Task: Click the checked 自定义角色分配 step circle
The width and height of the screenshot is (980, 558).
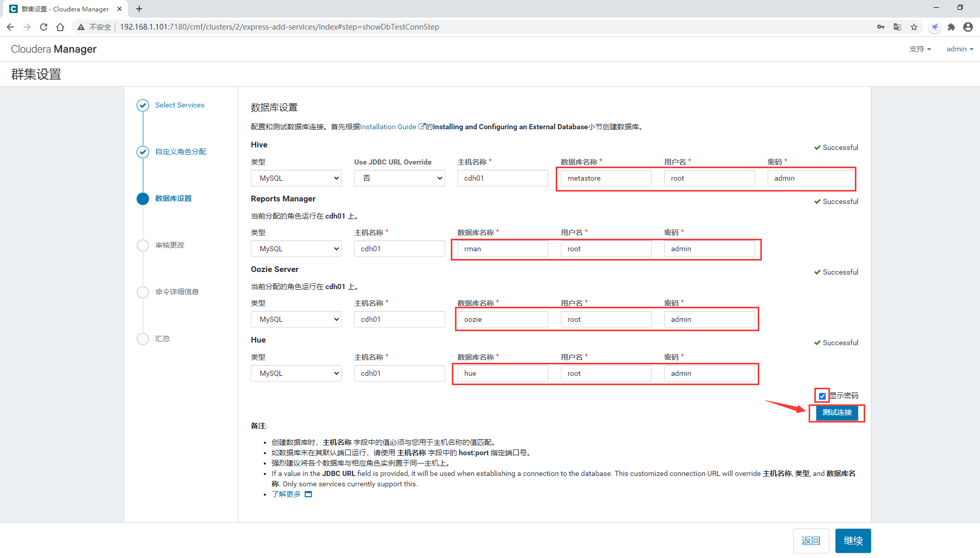Action: (143, 152)
